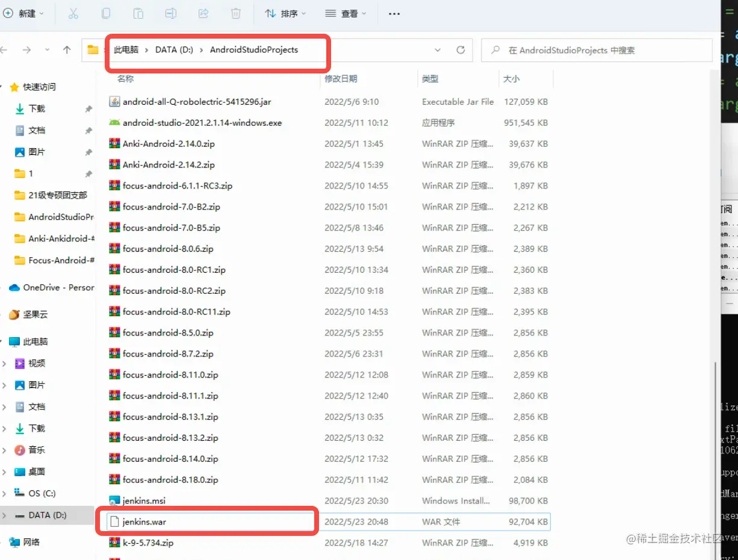Select file name focus-android-7.0-B5.zip
Screen dimensions: 738x560
click(x=172, y=228)
